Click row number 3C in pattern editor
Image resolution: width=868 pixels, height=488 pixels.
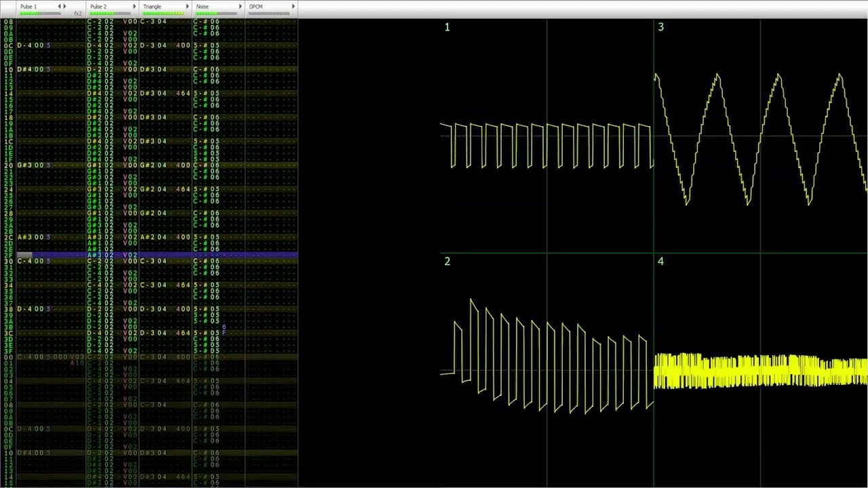(x=9, y=333)
